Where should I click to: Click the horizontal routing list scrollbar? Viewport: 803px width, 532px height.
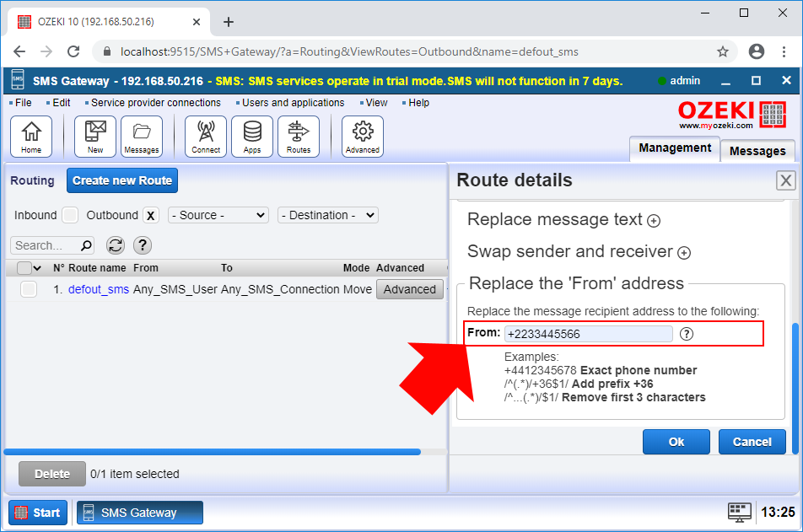213,452
